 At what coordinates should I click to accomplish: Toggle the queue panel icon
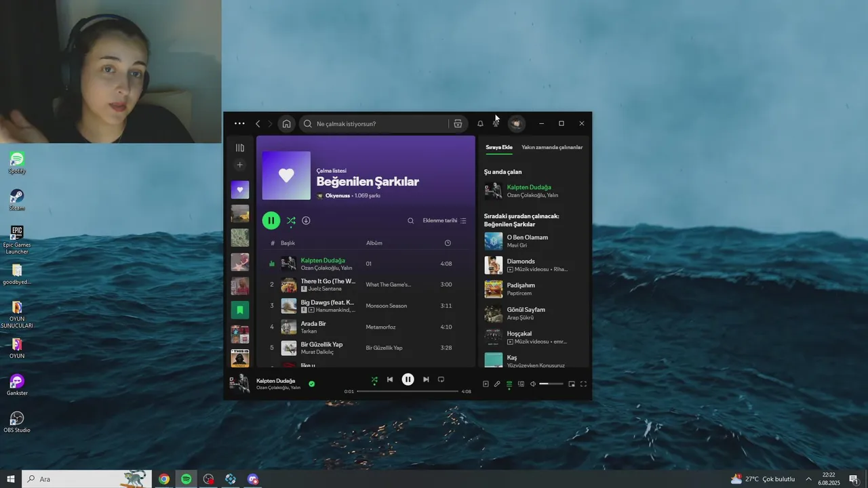click(509, 384)
